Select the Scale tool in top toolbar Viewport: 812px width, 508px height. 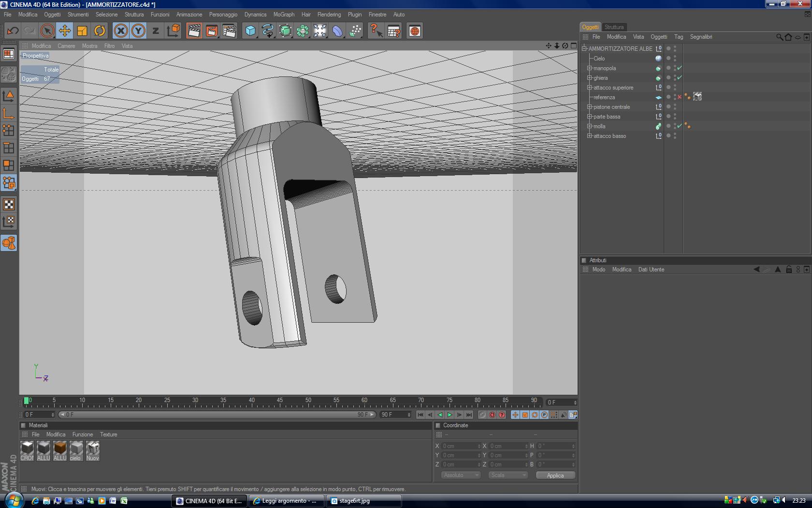pos(82,31)
